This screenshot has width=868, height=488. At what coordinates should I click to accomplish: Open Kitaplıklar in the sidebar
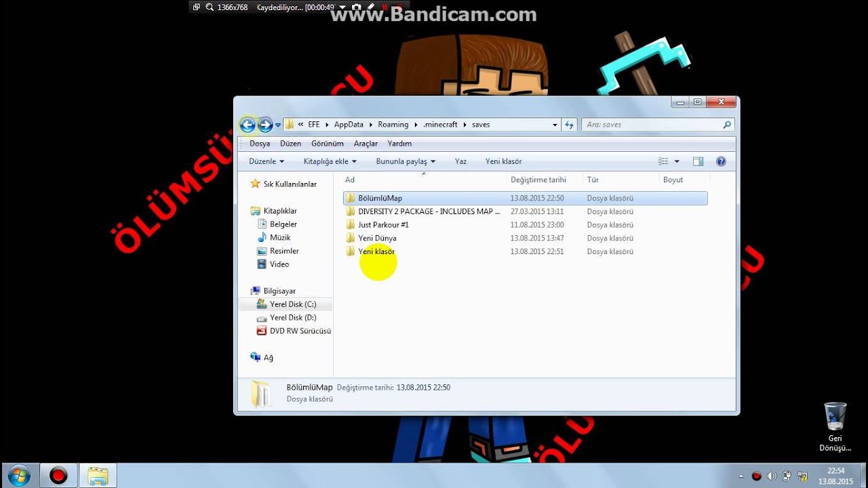tap(280, 211)
